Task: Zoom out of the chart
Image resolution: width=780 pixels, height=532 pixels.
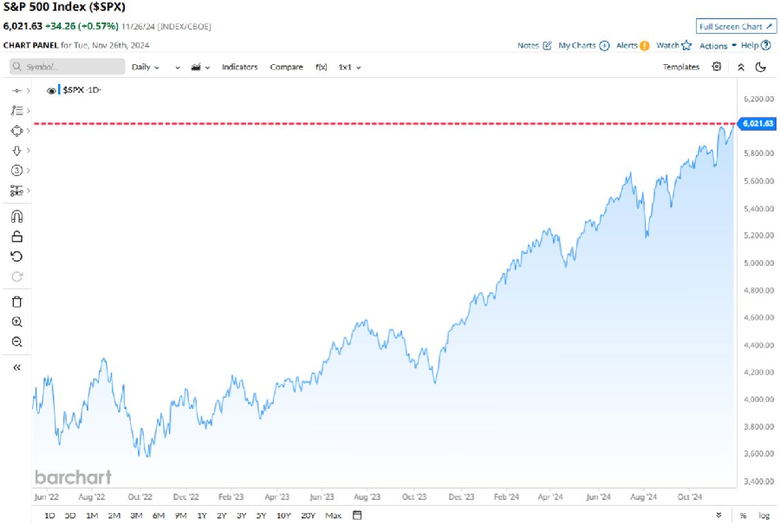Action: pyautogui.click(x=16, y=342)
